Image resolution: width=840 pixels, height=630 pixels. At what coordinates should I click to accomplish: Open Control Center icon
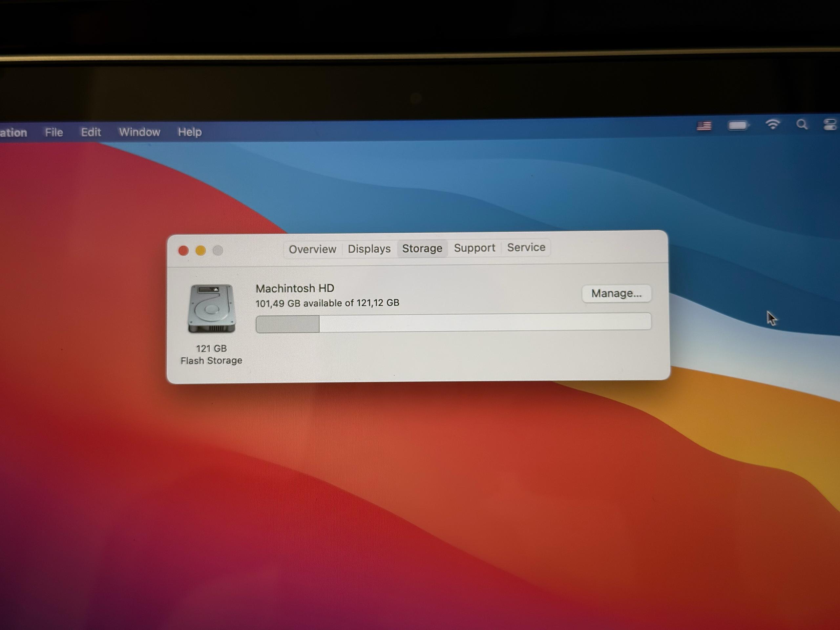tap(830, 124)
